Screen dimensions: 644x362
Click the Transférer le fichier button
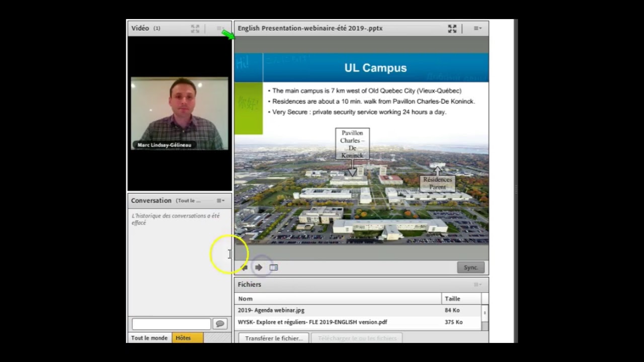click(x=274, y=338)
